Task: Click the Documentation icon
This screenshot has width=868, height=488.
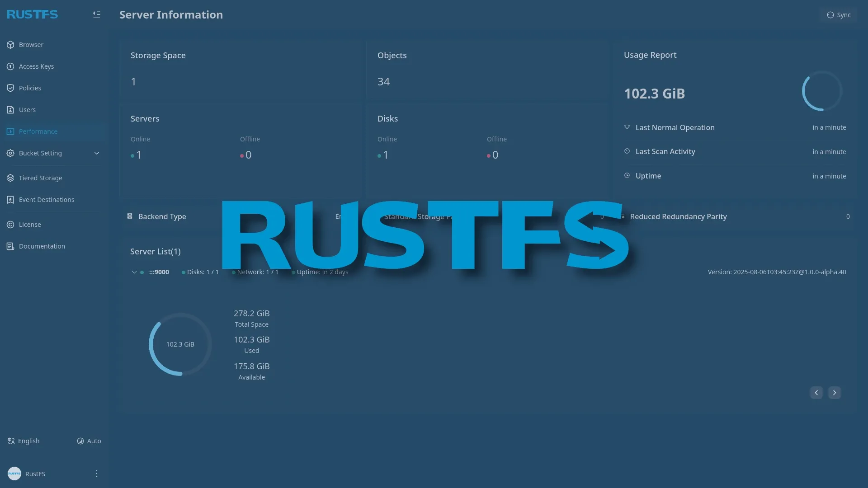Action: (10, 246)
